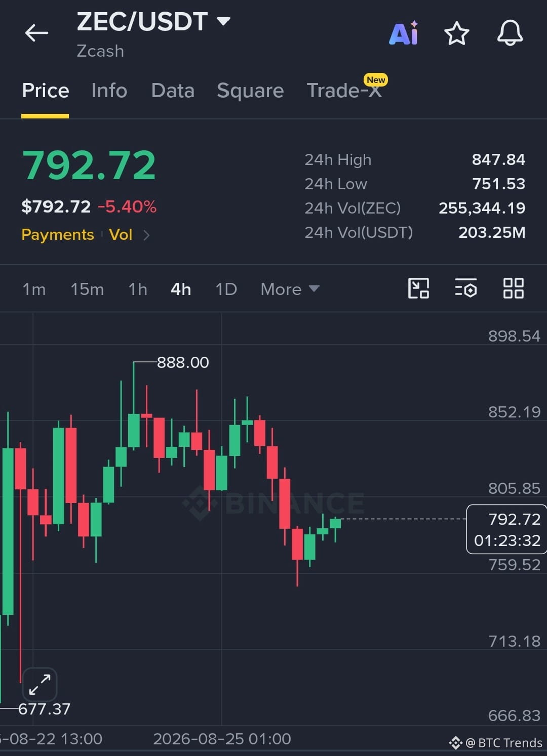Tap the New badge above Trade-X
This screenshot has height=756, width=547.
click(x=376, y=80)
